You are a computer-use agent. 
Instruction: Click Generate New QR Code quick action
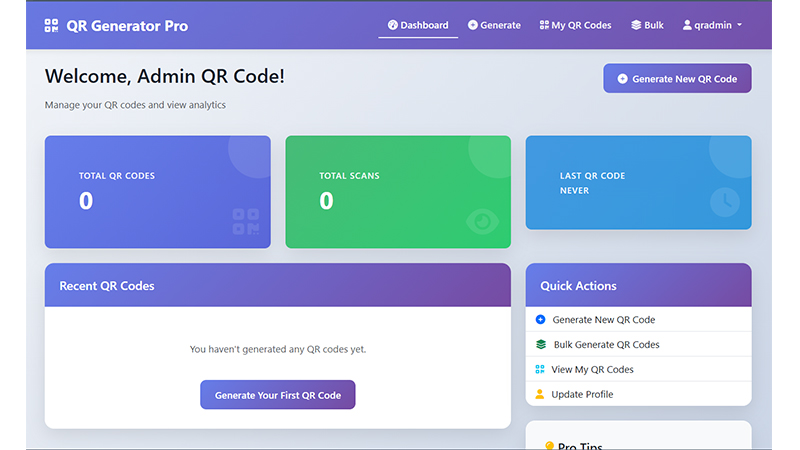(638, 319)
